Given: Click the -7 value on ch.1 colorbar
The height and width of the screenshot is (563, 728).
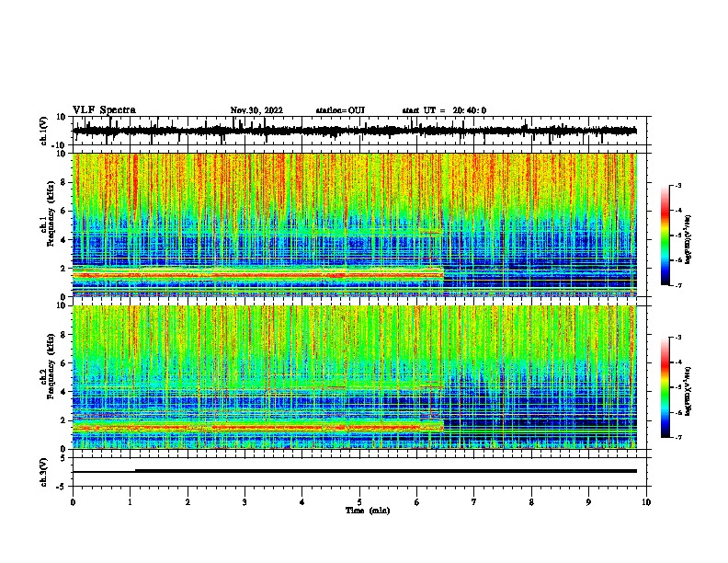Looking at the screenshot, I should (677, 285).
